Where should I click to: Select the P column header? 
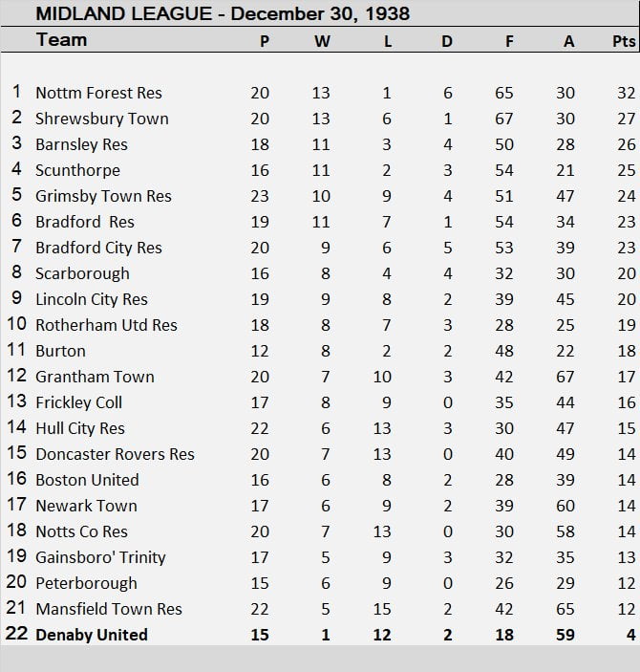point(264,41)
